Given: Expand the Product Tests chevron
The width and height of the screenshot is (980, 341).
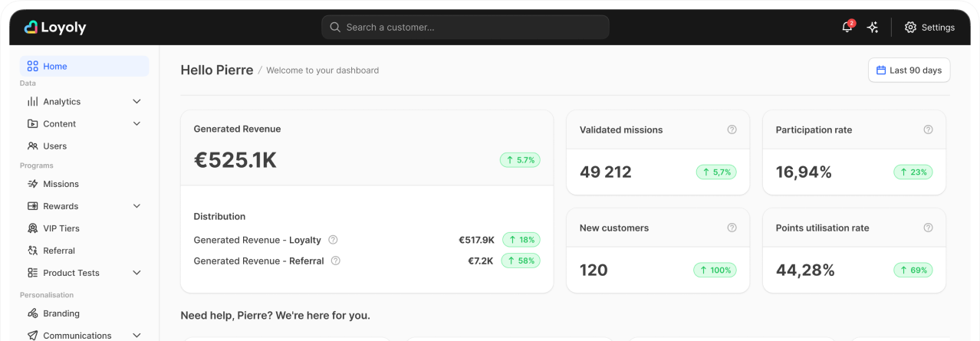Looking at the screenshot, I should pyautogui.click(x=137, y=273).
